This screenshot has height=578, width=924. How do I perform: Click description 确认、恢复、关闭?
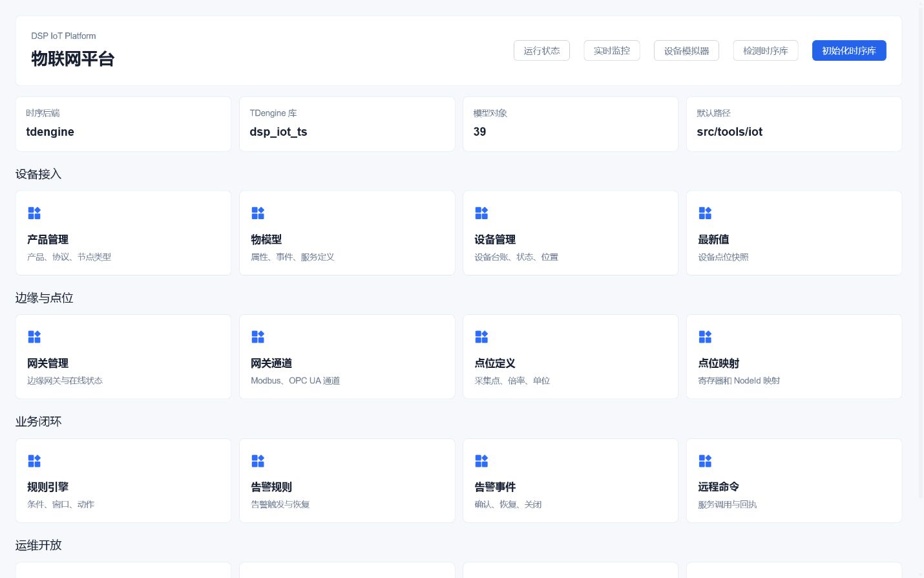(508, 504)
